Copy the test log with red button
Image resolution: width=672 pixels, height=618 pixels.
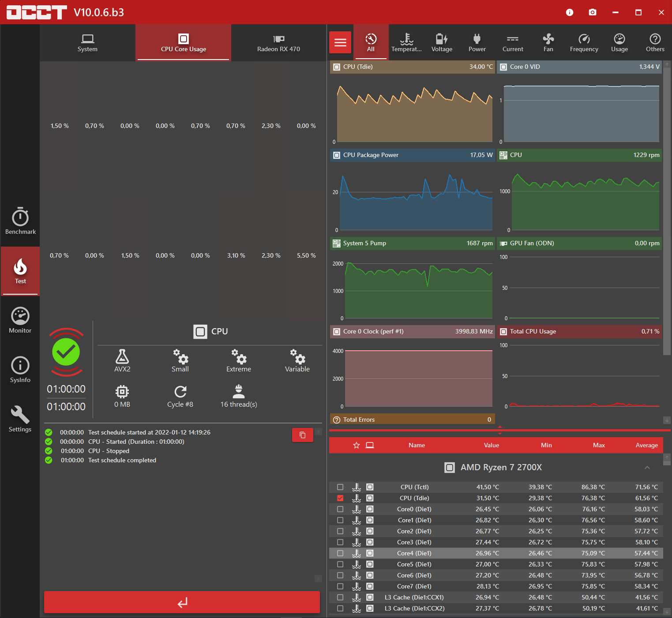point(303,435)
